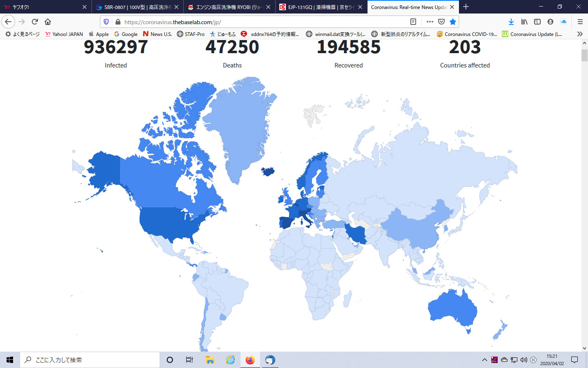
Task: Toggle the sidebar view icon
Action: pyautogui.click(x=537, y=22)
